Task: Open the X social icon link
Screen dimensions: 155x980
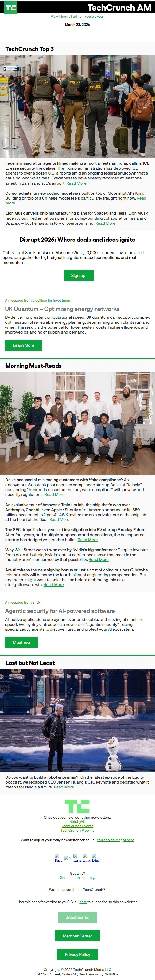Action: click(x=68, y=858)
